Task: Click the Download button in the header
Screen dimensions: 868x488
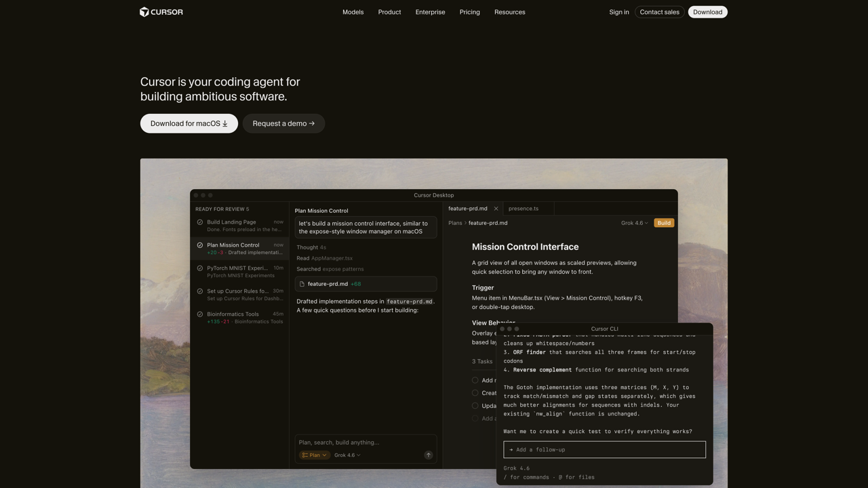Action: pyautogui.click(x=707, y=12)
